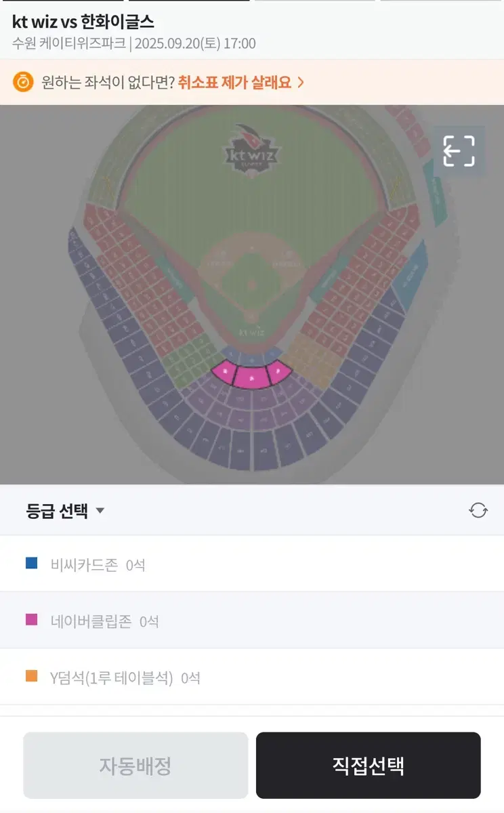Tap the orange Y덤석 color swatch
Viewport: 504px width, 813px height.
click(31, 676)
